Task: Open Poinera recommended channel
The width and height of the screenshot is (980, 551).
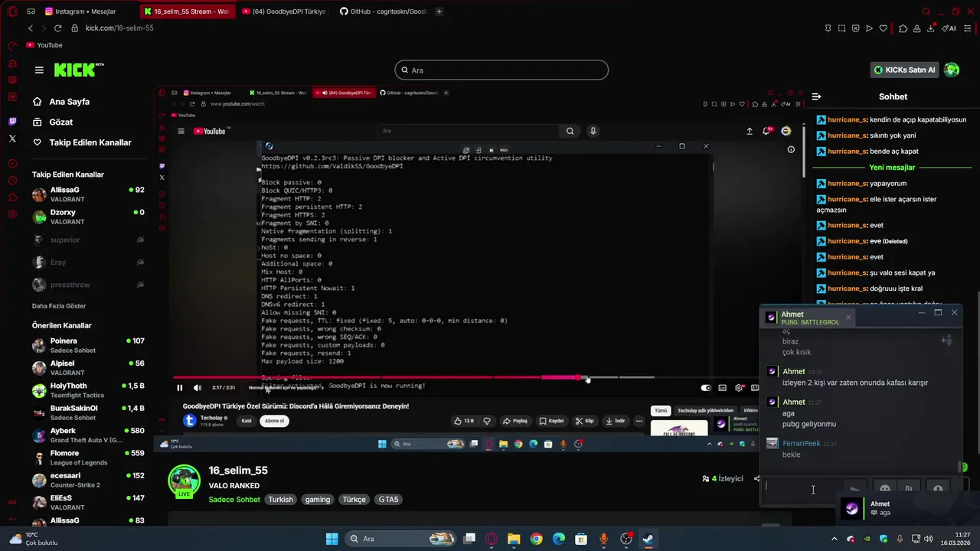Action: [x=88, y=345]
